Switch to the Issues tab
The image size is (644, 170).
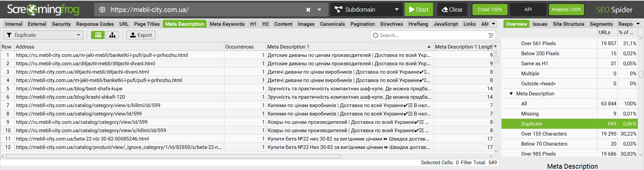(x=540, y=24)
